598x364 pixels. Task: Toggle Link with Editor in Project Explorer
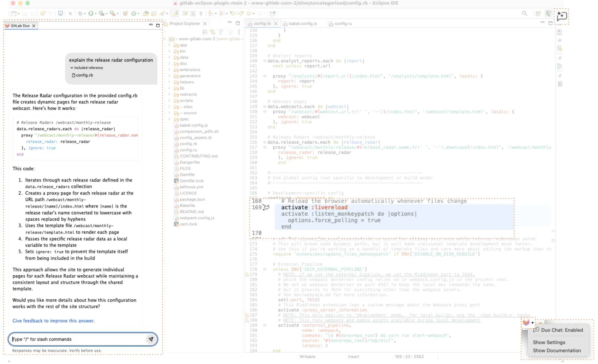(x=213, y=32)
